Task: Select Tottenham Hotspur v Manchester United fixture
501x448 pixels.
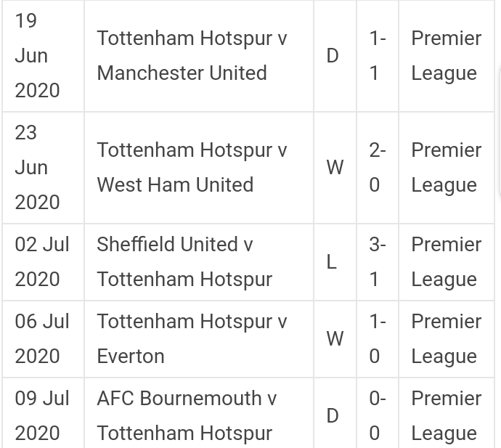Action: click(199, 56)
